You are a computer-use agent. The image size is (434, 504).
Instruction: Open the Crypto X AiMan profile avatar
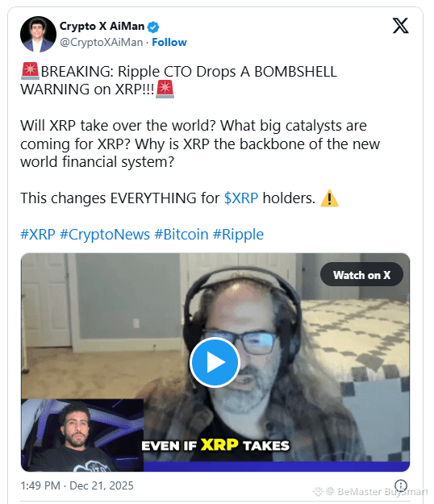coord(38,34)
